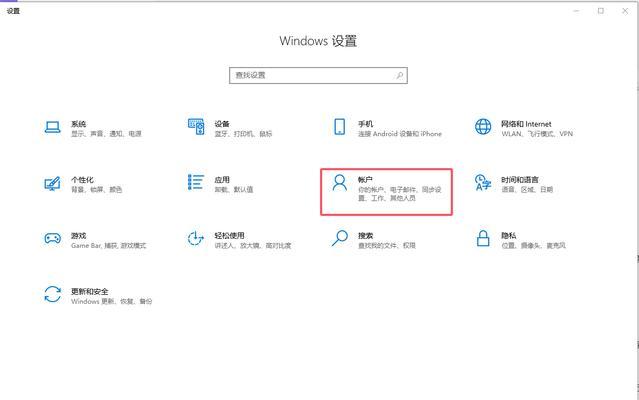Click '显示、声音、通知、电源' description
The image size is (639, 400).
(x=106, y=134)
